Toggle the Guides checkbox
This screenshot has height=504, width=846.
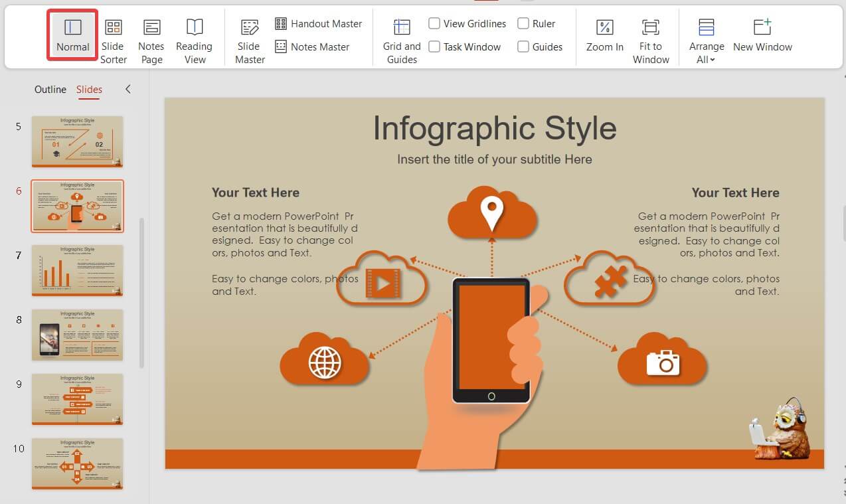[x=523, y=47]
